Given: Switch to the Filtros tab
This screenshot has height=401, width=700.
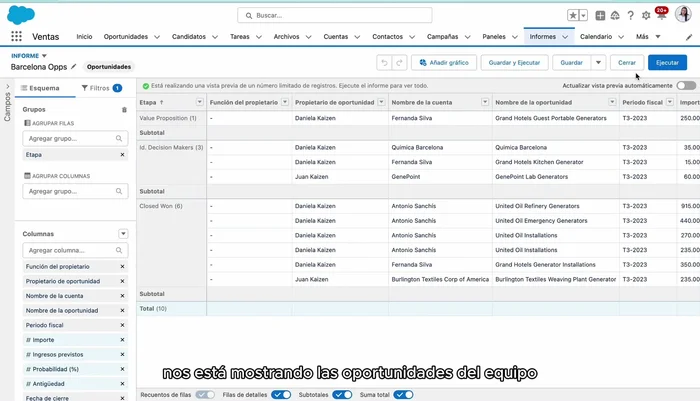Looking at the screenshot, I should point(100,88).
